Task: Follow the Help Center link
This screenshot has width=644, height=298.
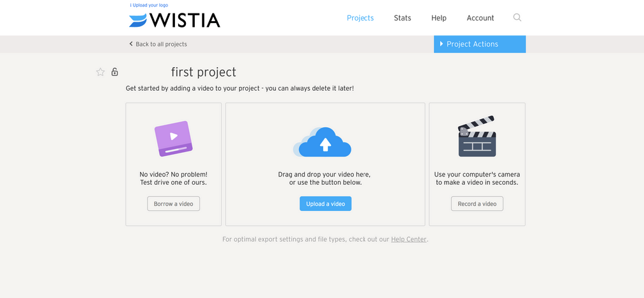Action: click(x=409, y=239)
